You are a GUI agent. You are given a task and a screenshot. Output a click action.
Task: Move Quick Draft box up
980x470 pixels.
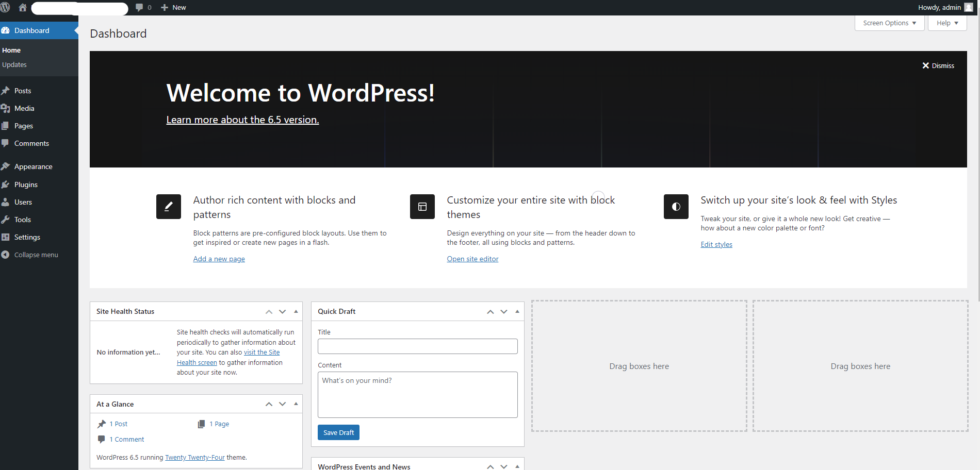click(x=491, y=312)
